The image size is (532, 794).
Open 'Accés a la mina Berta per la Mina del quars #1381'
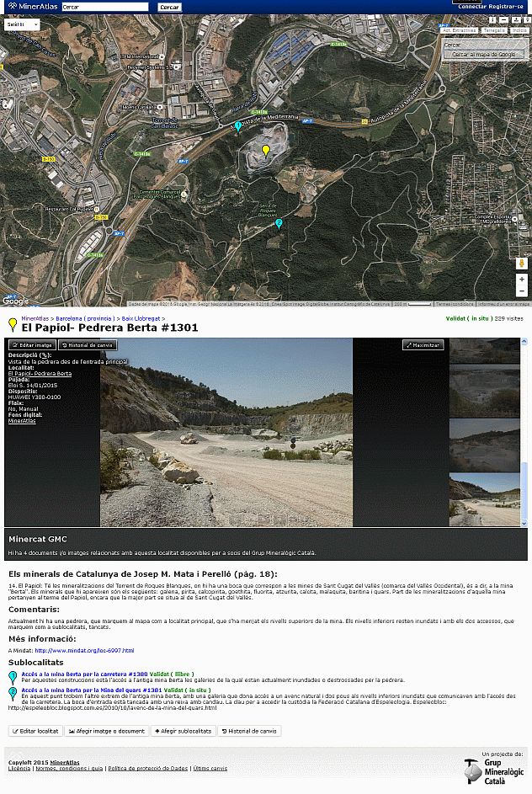(x=92, y=690)
